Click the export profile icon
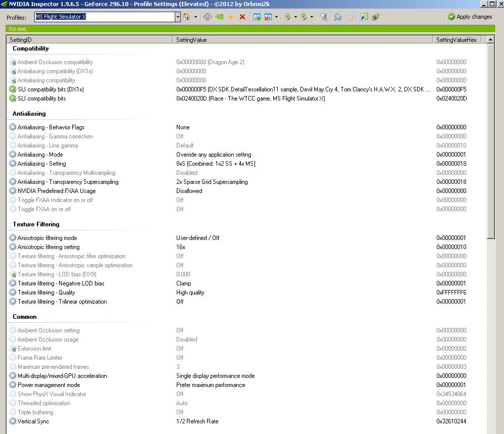The height and width of the screenshot is (434, 504). [288, 17]
